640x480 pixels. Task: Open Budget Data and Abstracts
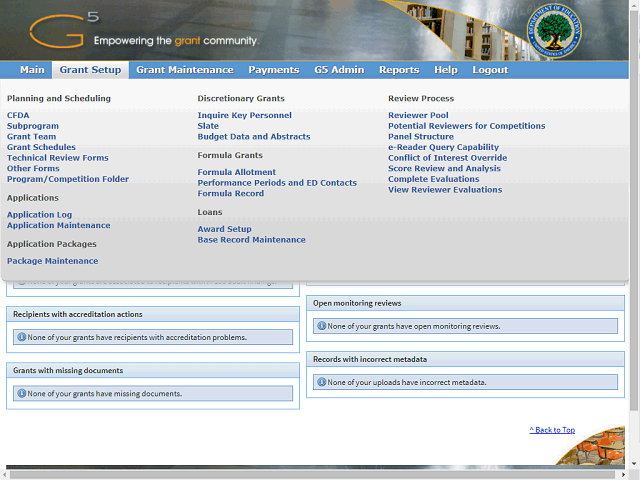[254, 136]
